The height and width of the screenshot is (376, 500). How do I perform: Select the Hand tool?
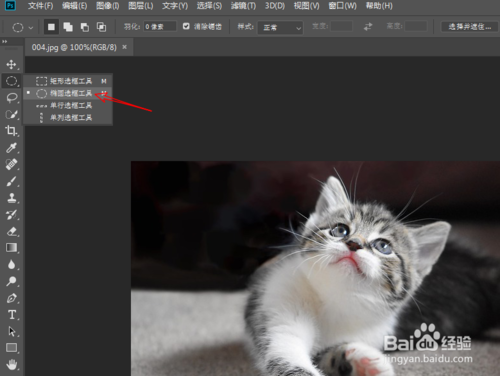[12, 364]
